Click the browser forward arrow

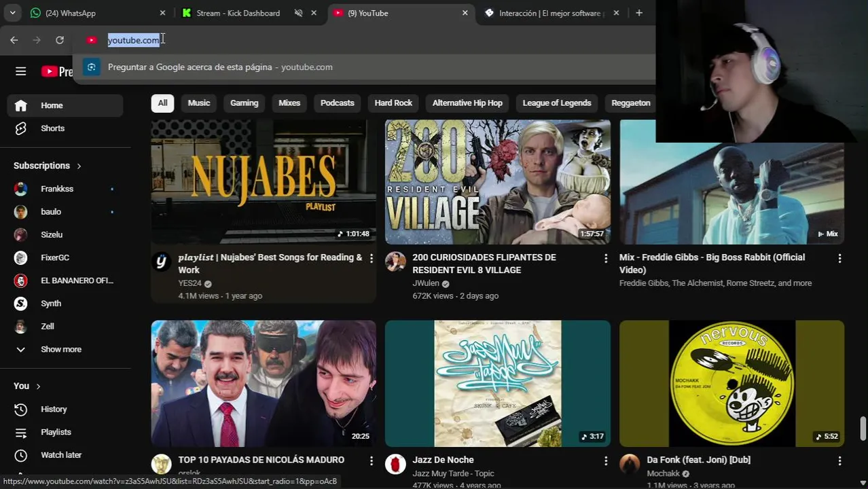37,40
